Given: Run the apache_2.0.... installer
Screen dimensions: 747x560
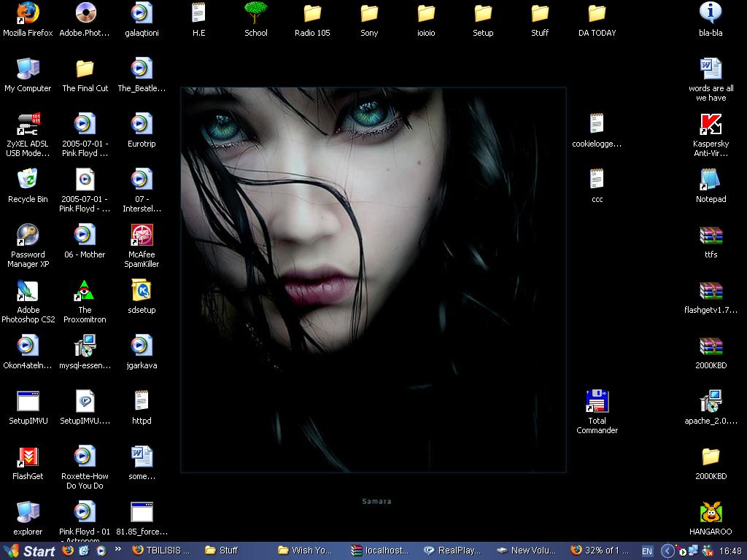Looking at the screenshot, I should pos(711,401).
